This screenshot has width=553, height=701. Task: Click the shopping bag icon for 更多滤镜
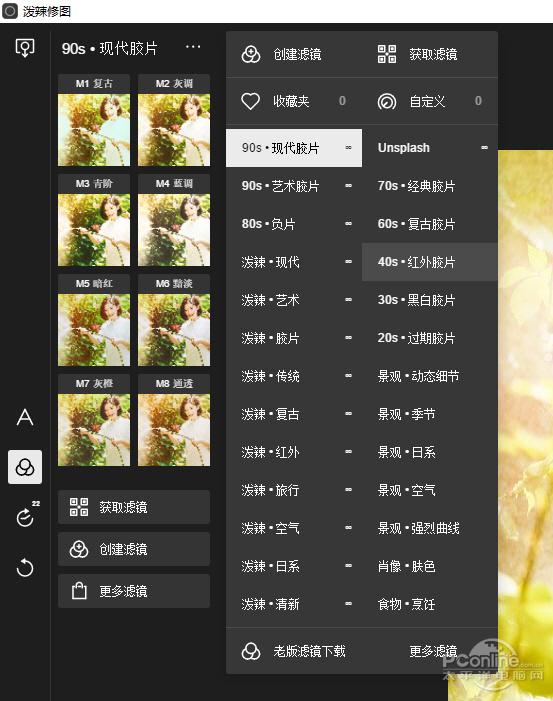pos(79,591)
